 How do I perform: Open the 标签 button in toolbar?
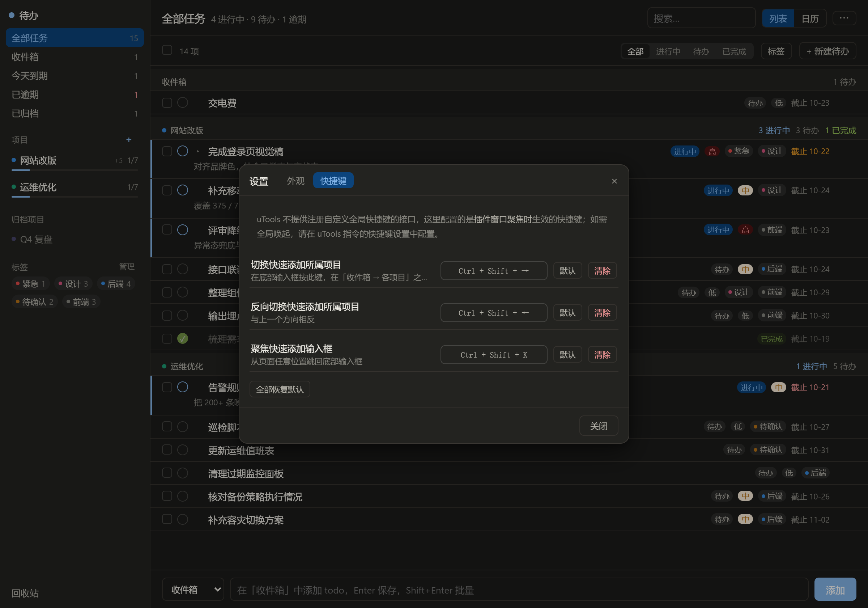pyautogui.click(x=776, y=51)
